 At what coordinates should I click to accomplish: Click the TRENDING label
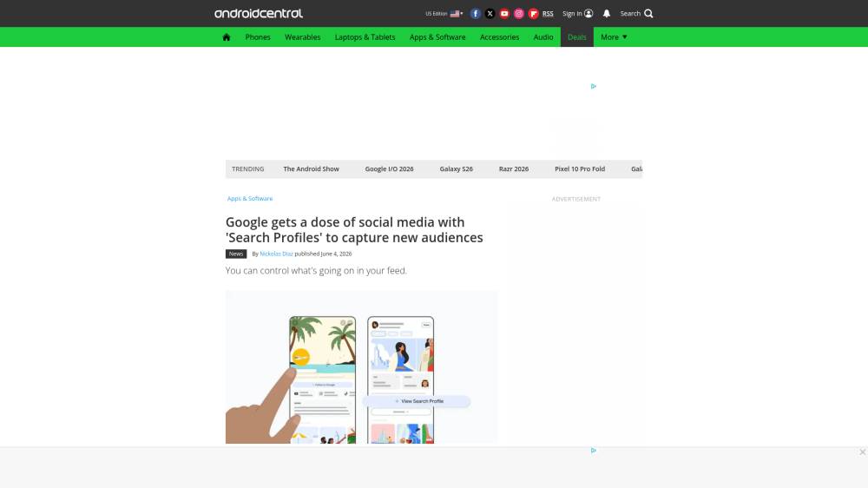[248, 169]
